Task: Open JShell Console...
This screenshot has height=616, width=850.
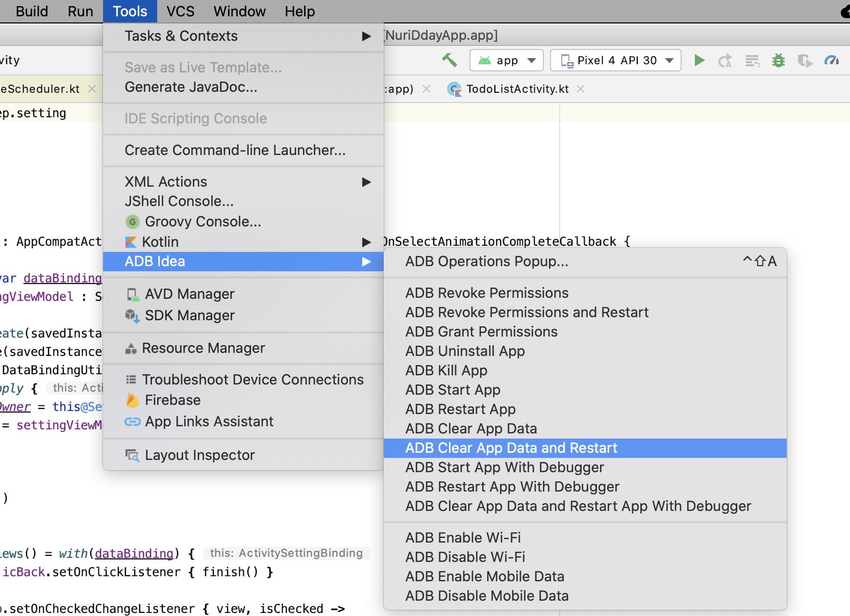Action: (x=243, y=201)
